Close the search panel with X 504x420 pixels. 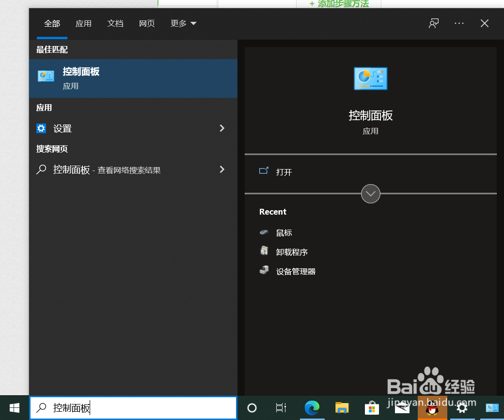(x=485, y=23)
